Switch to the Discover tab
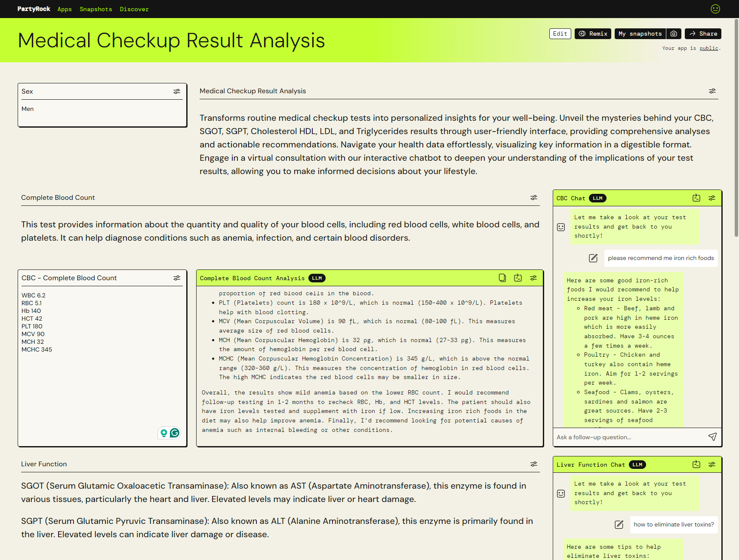The height and width of the screenshot is (560, 739). [134, 9]
